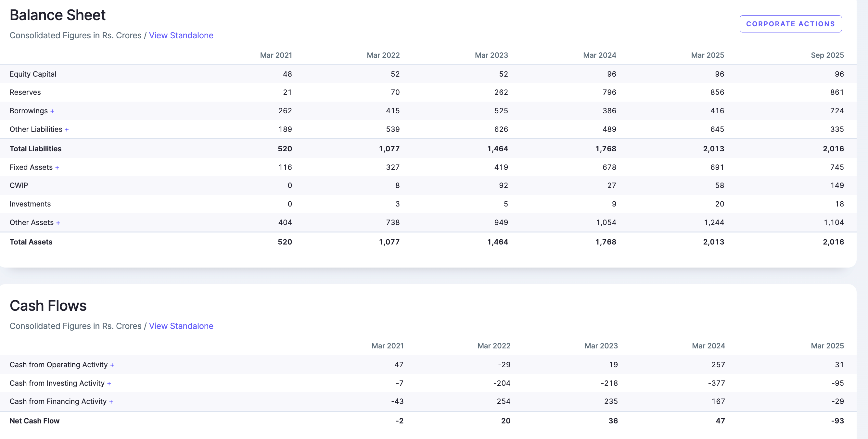Viewport: 868px width, 439px height.
Task: Expand Cash from Investing Activity plus
Action: click(109, 384)
